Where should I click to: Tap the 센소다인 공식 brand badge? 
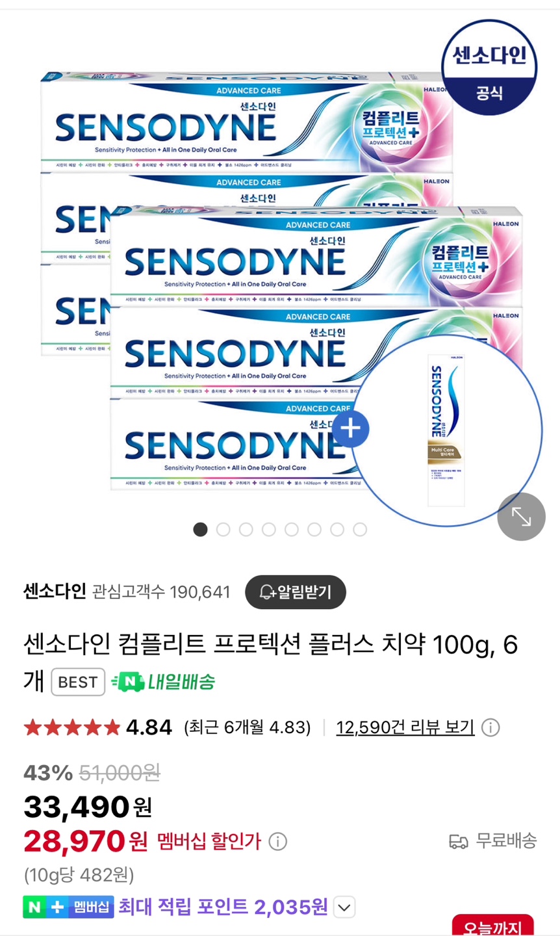(x=489, y=68)
